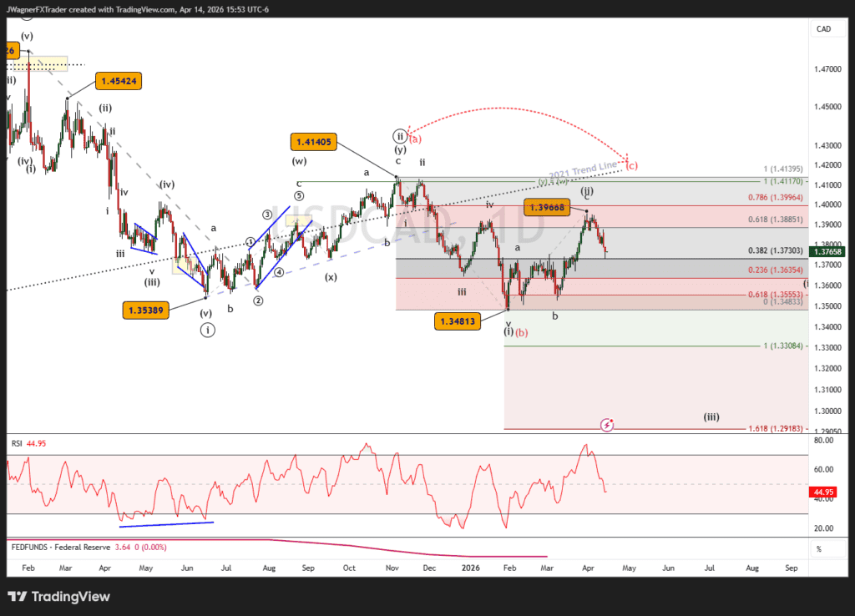Click the circled 2 wave label
Viewport: 855px width, 616px height.
point(258,300)
